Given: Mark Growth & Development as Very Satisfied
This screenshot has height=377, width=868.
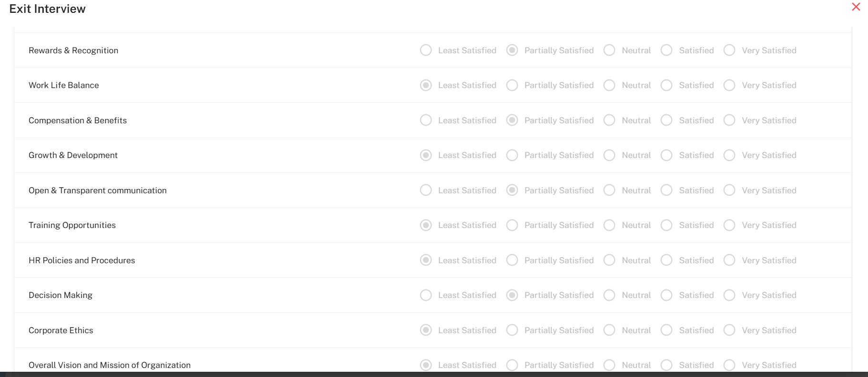Looking at the screenshot, I should [729, 155].
